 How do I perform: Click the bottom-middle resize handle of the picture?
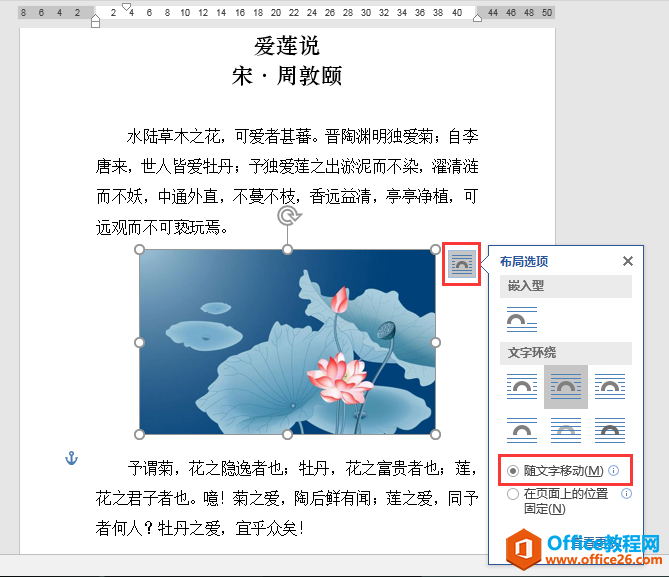pos(288,434)
